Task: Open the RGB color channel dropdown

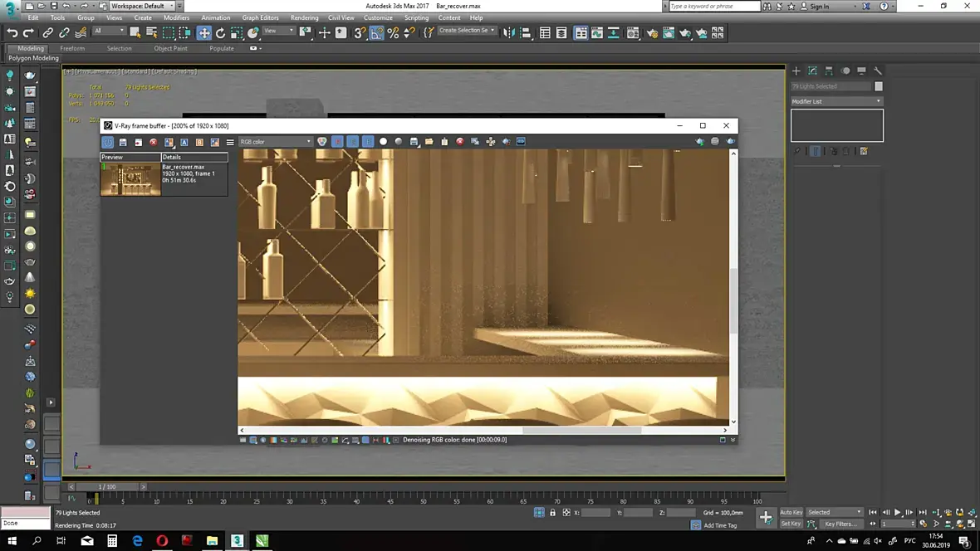Action: tap(276, 142)
